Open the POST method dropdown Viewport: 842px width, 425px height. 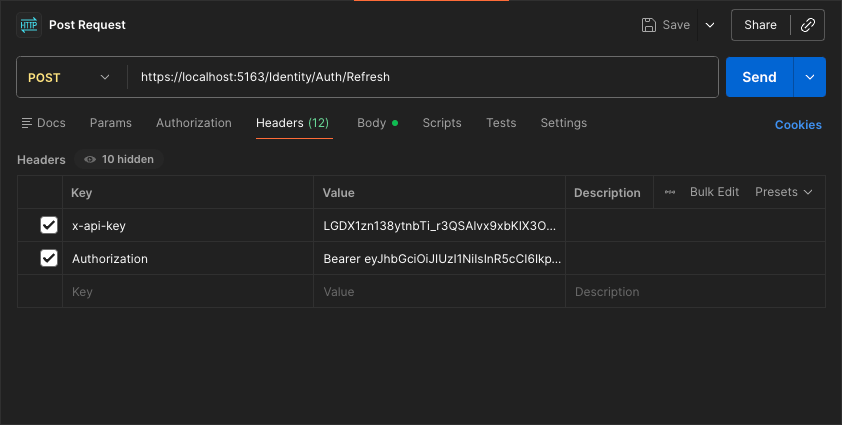[69, 77]
